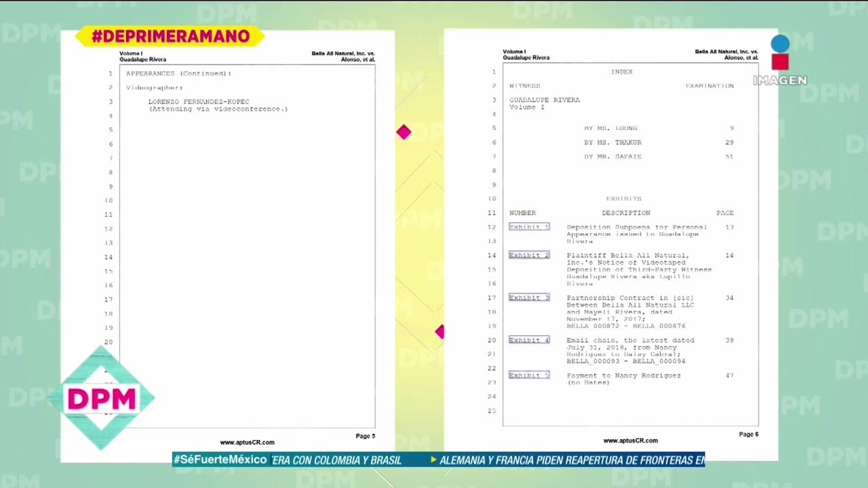This screenshot has height=488, width=868.
Task: Click the INDEX heading
Action: 622,72
